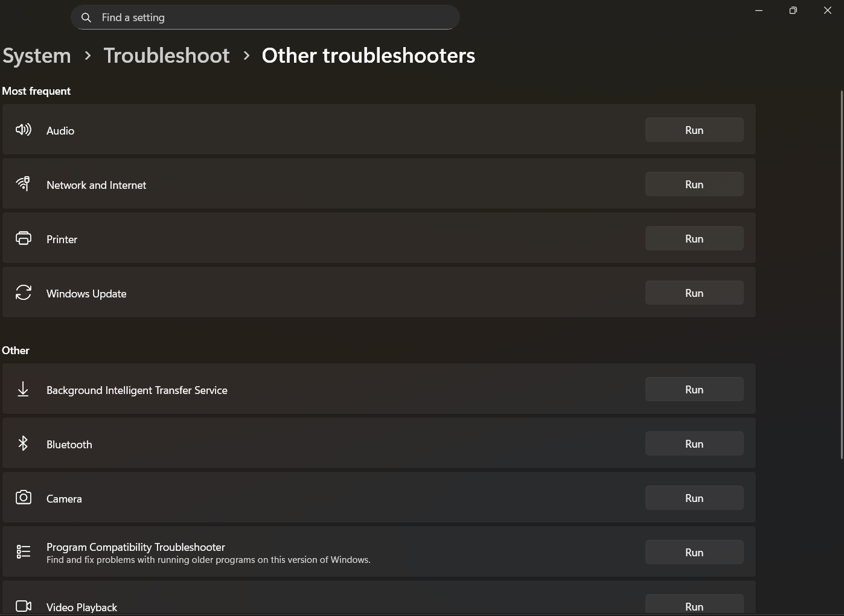Image resolution: width=844 pixels, height=616 pixels.
Task: Click the Camera icon
Action: [x=24, y=498]
